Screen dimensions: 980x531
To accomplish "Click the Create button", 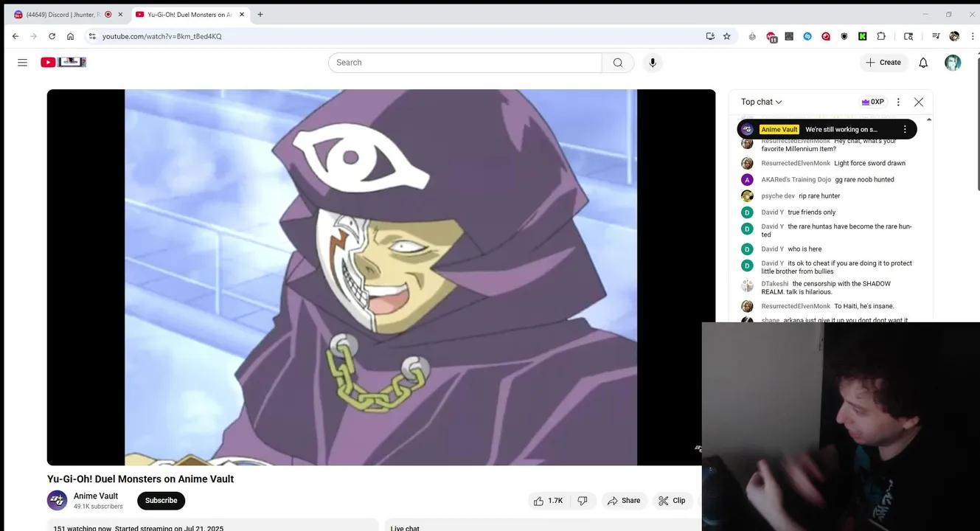I will [883, 63].
